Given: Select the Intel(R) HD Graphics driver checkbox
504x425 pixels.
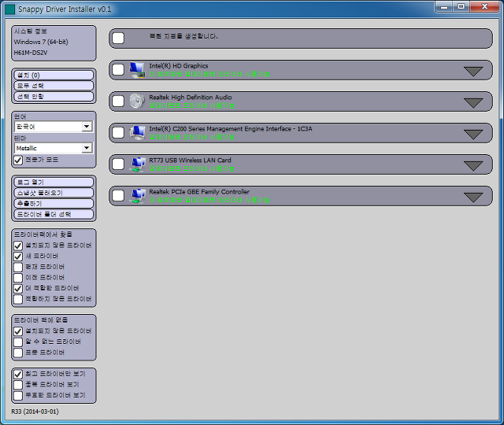Looking at the screenshot, I should click(118, 69).
